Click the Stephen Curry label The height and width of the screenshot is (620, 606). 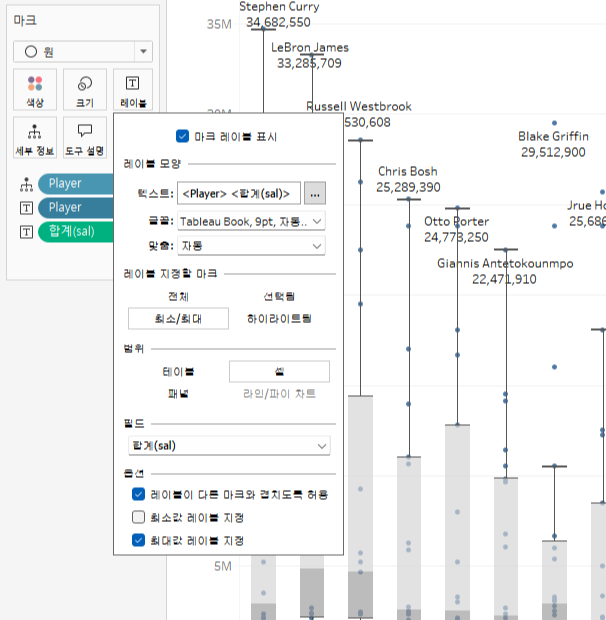point(279,7)
